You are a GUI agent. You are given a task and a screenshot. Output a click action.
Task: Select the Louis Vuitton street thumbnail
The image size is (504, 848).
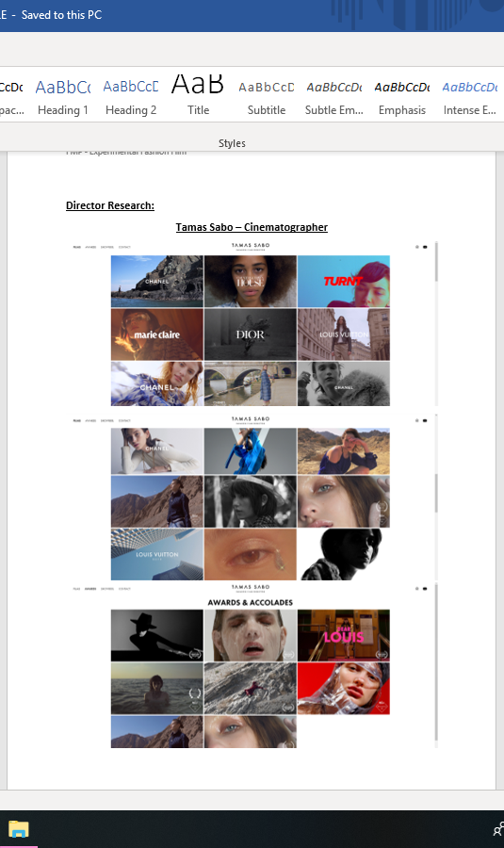point(344,334)
